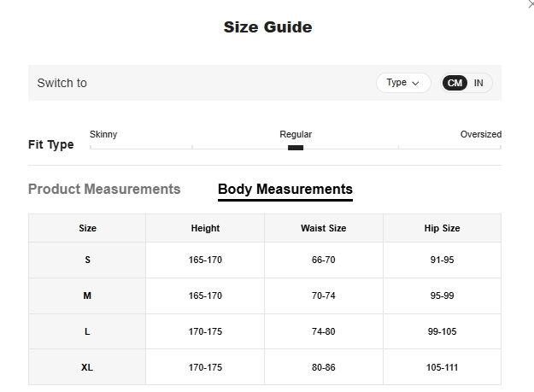The image size is (534, 392).
Task: Click the Skinny fit type label
Action: click(103, 135)
